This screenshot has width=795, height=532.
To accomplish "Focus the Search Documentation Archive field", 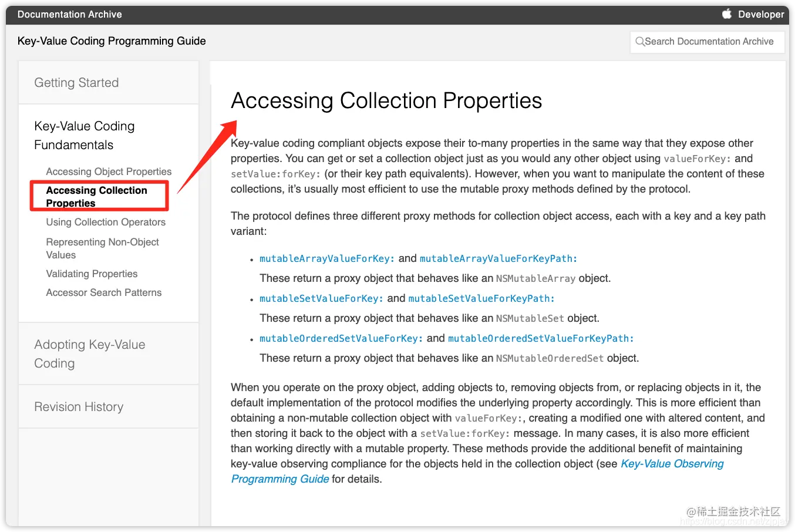I will [707, 42].
